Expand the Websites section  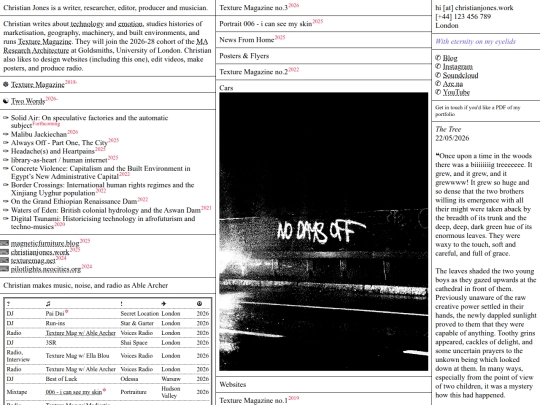pyautogui.click(x=323, y=384)
